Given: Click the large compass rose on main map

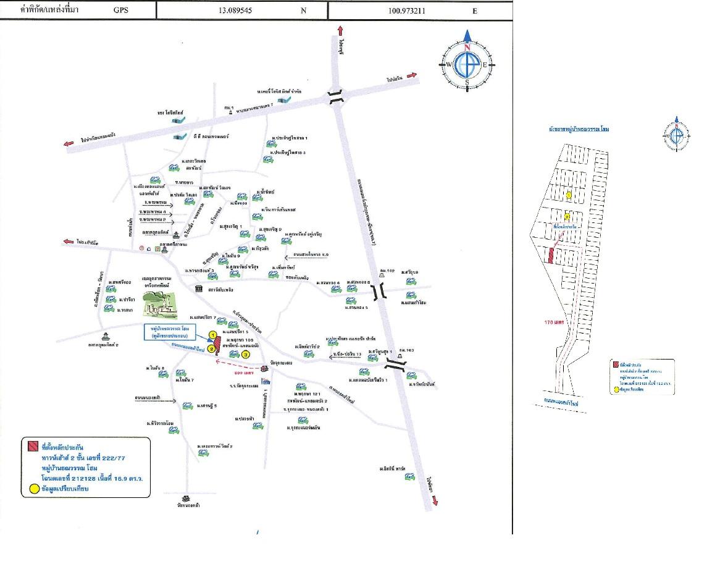Looking at the screenshot, I should click(x=467, y=65).
